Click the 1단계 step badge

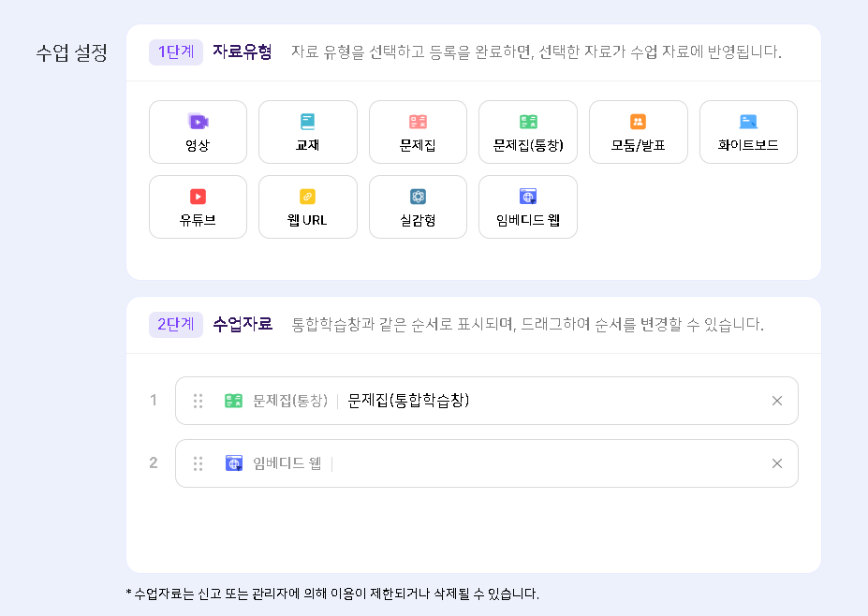[x=176, y=51]
